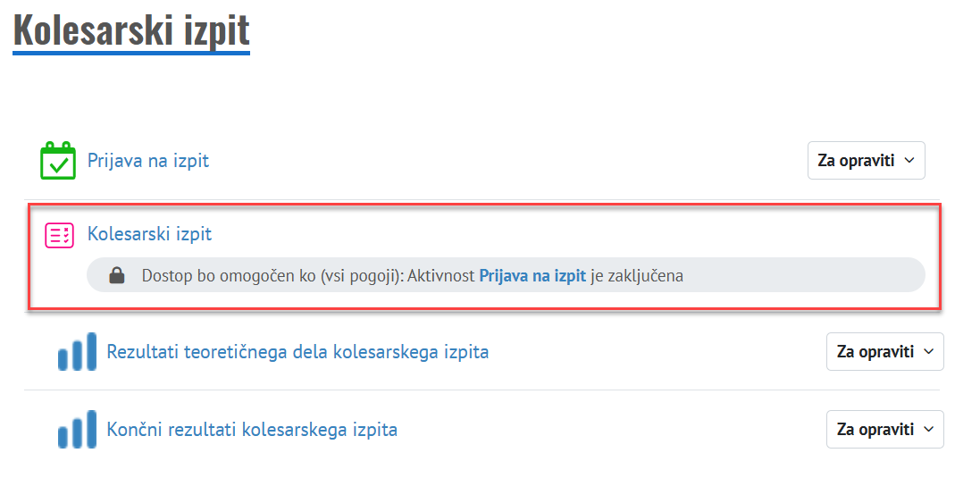This screenshot has width=980, height=478.
Task: Open the Za opraviti dropdown for Prijava na izpit
Action: point(866,161)
